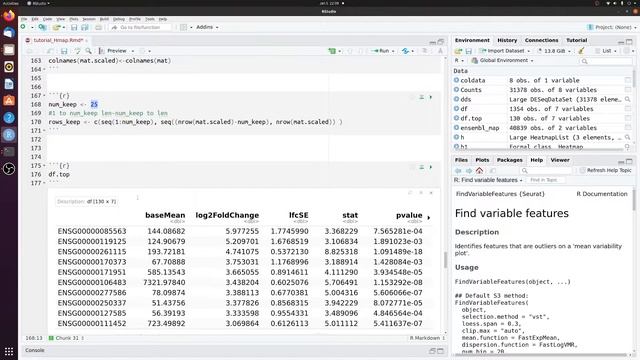Viewport: 640px width, 360px height.
Task: Load workspace icon in Environment pane
Action: (x=458, y=51)
